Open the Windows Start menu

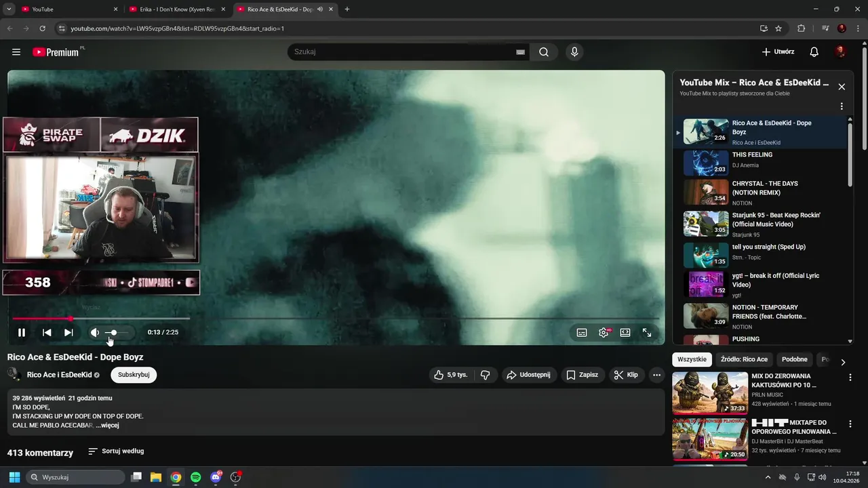[x=14, y=477]
